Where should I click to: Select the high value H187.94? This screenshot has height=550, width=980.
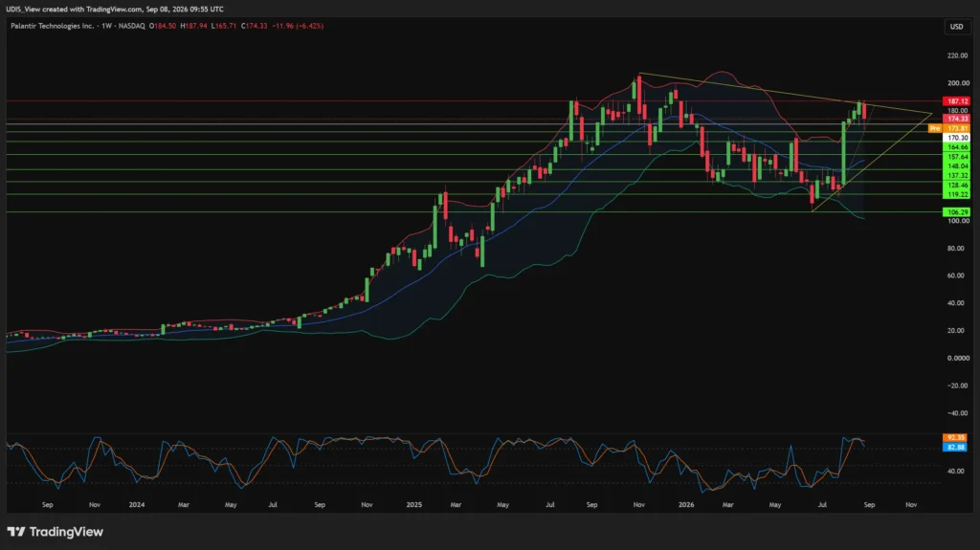(193, 26)
